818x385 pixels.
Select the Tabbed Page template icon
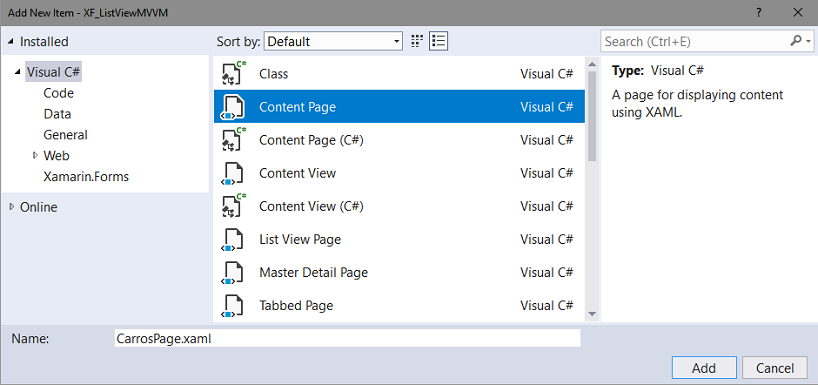(233, 305)
